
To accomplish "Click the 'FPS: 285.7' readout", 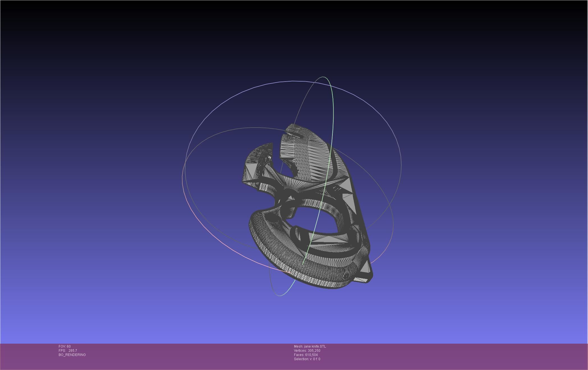I will (68, 351).
